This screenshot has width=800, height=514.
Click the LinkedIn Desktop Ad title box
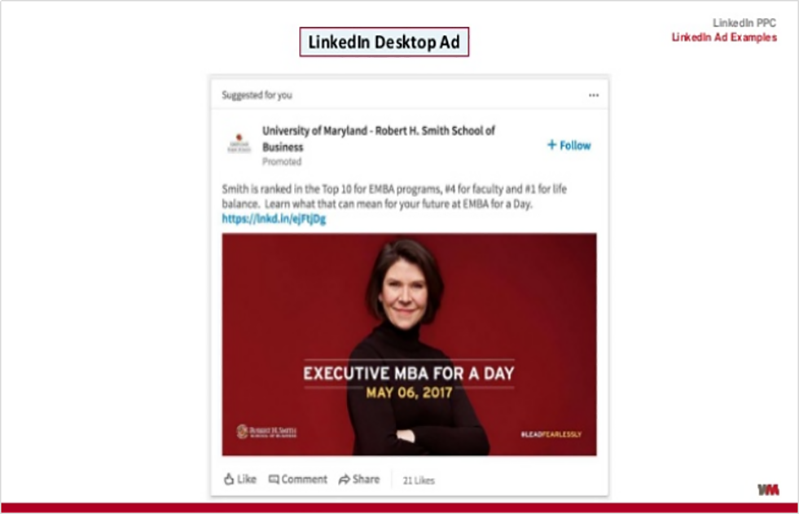coord(384,42)
